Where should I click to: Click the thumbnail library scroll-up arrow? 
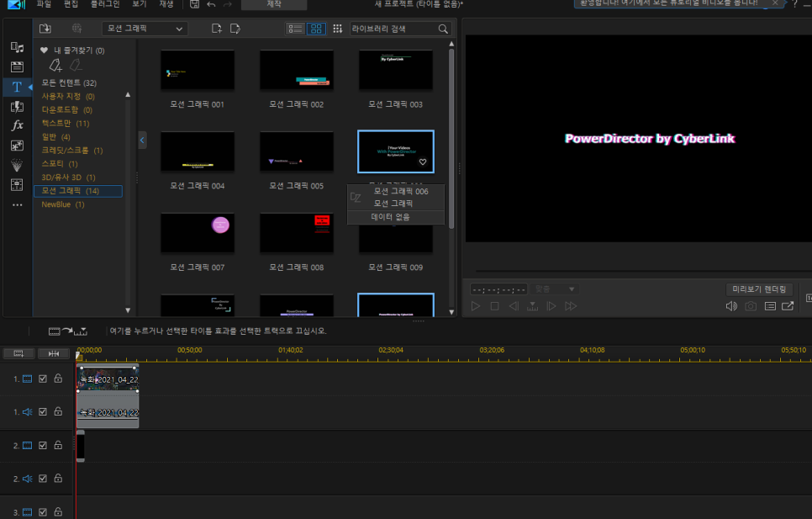pyautogui.click(x=451, y=44)
